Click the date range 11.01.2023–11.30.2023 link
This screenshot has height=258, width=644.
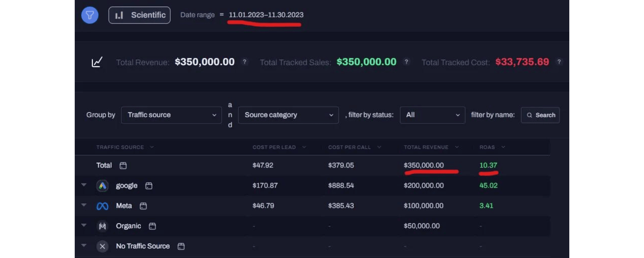coord(266,15)
